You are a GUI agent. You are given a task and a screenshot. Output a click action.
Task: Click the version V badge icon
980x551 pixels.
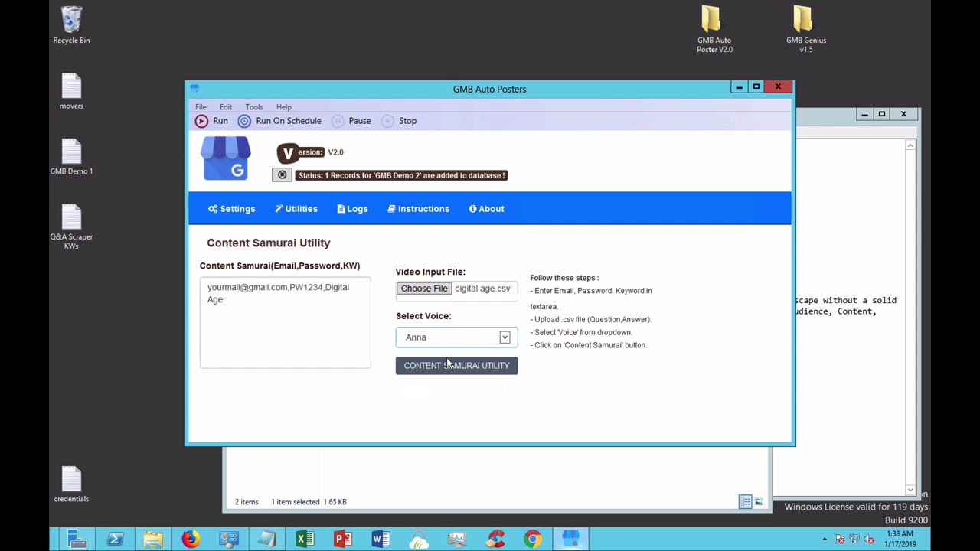point(287,153)
